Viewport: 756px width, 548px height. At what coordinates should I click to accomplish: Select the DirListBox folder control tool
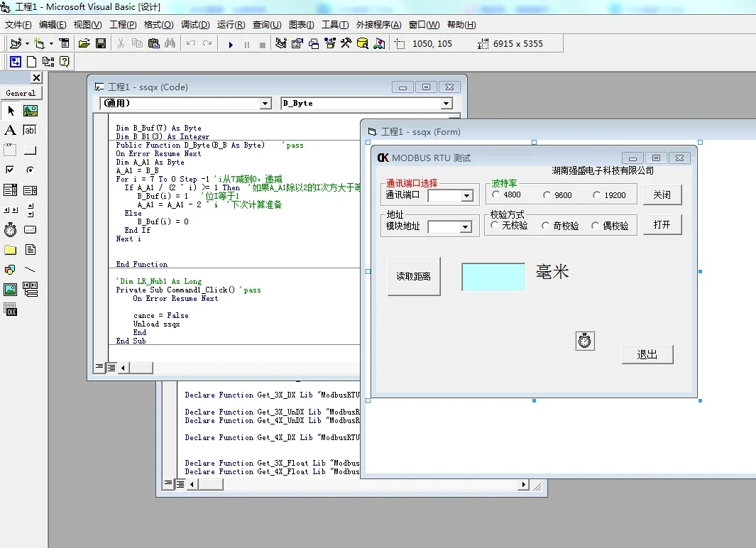tap(11, 250)
